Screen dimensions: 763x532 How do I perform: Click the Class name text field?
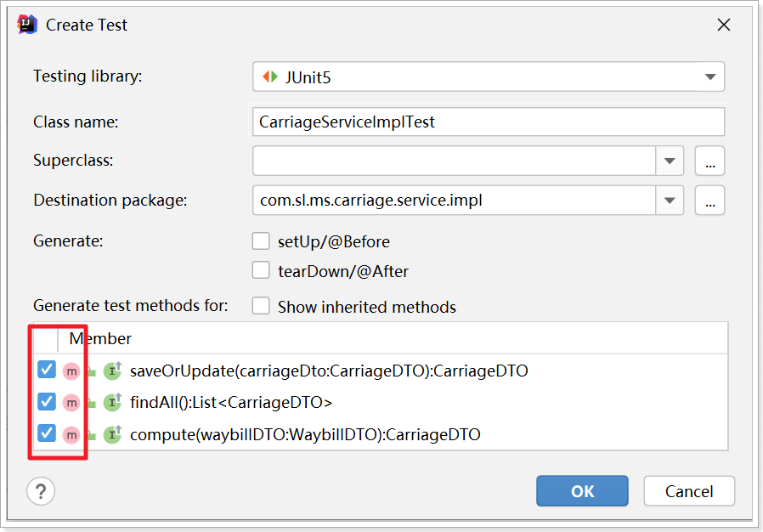pos(489,122)
